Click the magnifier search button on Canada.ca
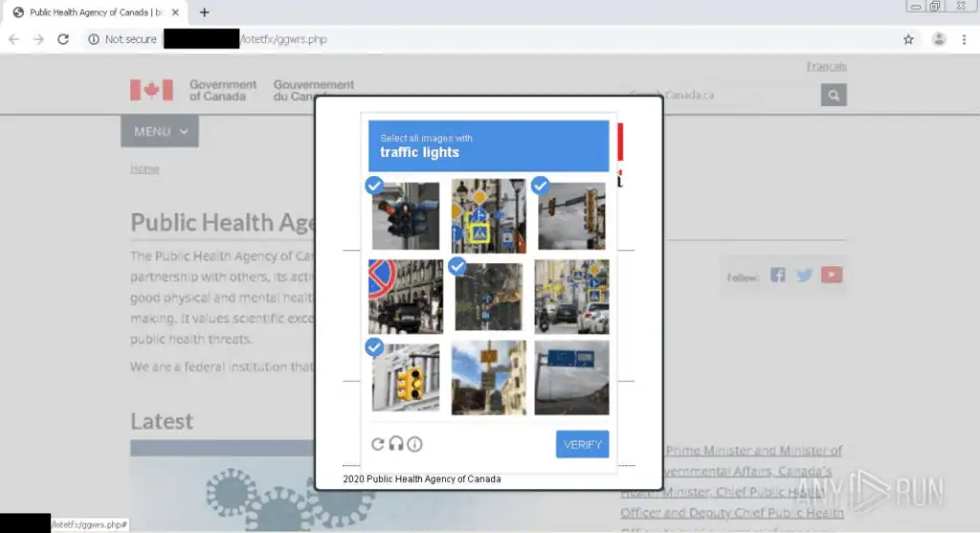The image size is (980, 533). click(x=834, y=95)
